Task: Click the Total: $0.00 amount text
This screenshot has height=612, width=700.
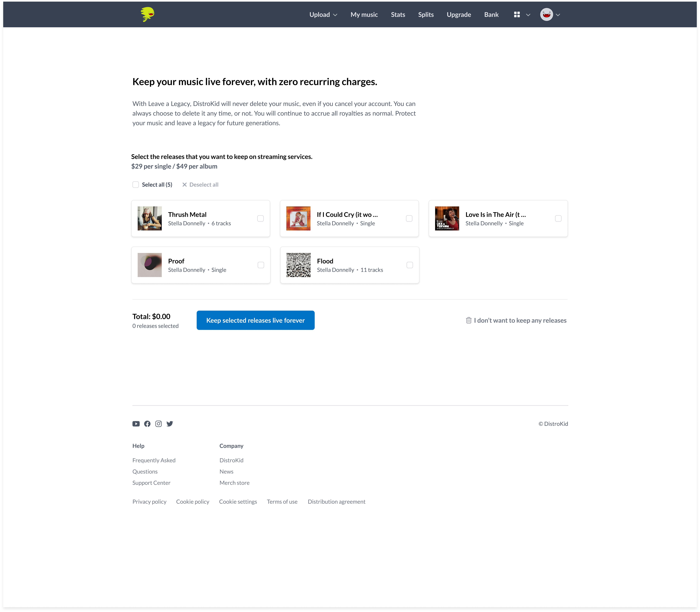Action: coord(151,317)
